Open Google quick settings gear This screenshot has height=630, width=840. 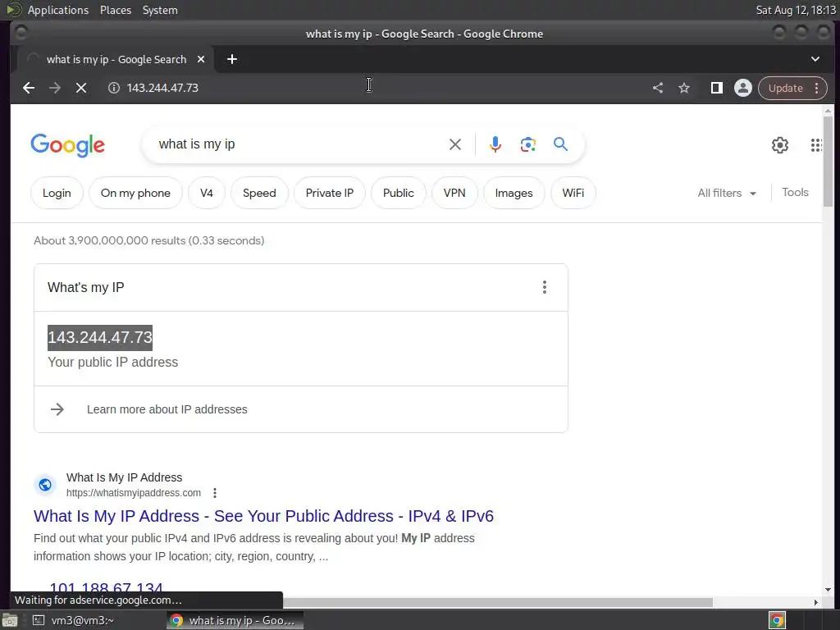(779, 144)
